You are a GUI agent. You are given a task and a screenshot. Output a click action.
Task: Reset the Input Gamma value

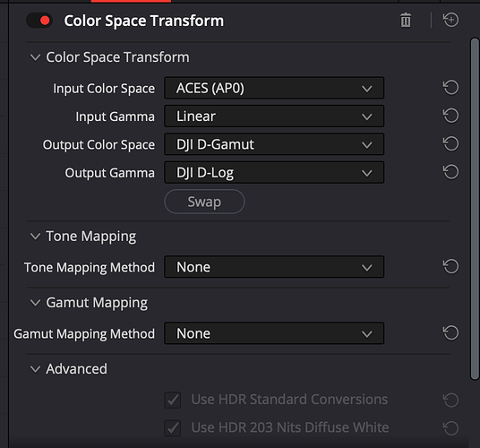[451, 116]
